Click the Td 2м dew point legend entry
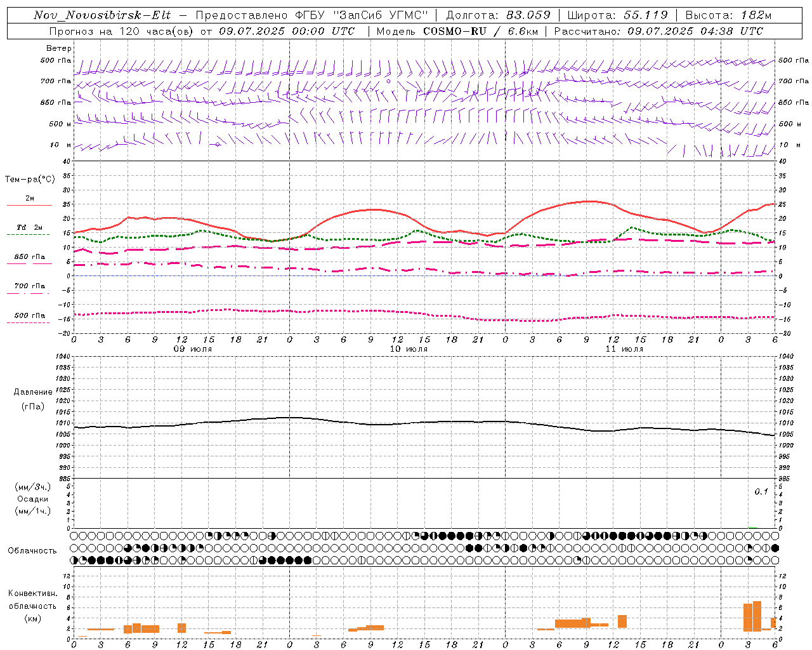This screenshot has width=812, height=650. 29,227
